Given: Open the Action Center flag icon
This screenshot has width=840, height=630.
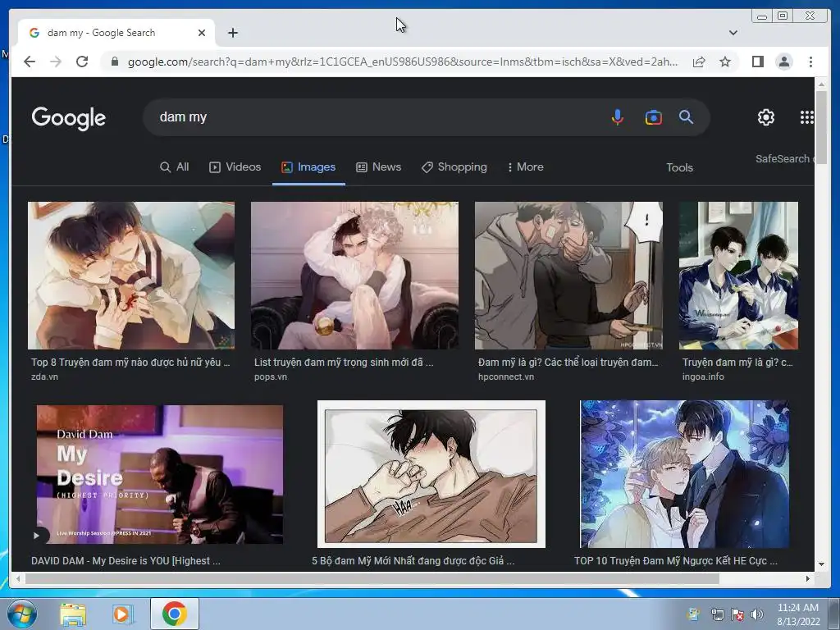Looking at the screenshot, I should 737,614.
